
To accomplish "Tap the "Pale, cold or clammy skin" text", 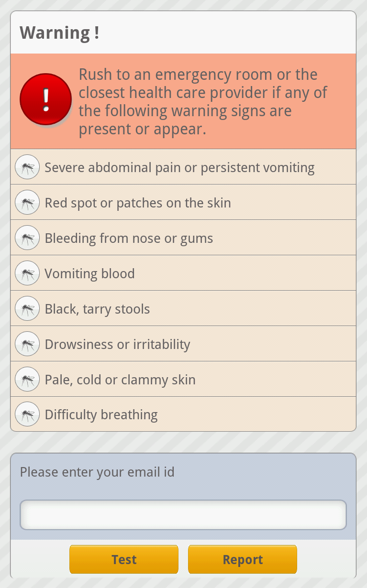I will point(120,380).
